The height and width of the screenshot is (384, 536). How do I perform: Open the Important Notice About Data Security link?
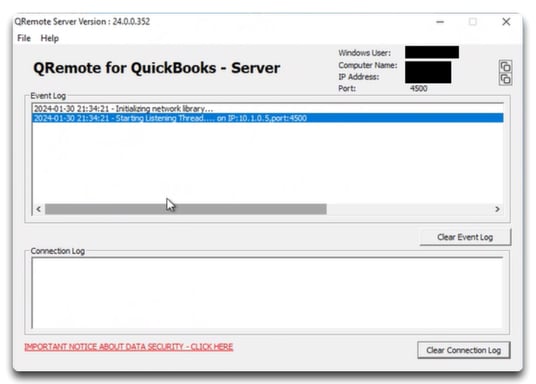tap(129, 347)
